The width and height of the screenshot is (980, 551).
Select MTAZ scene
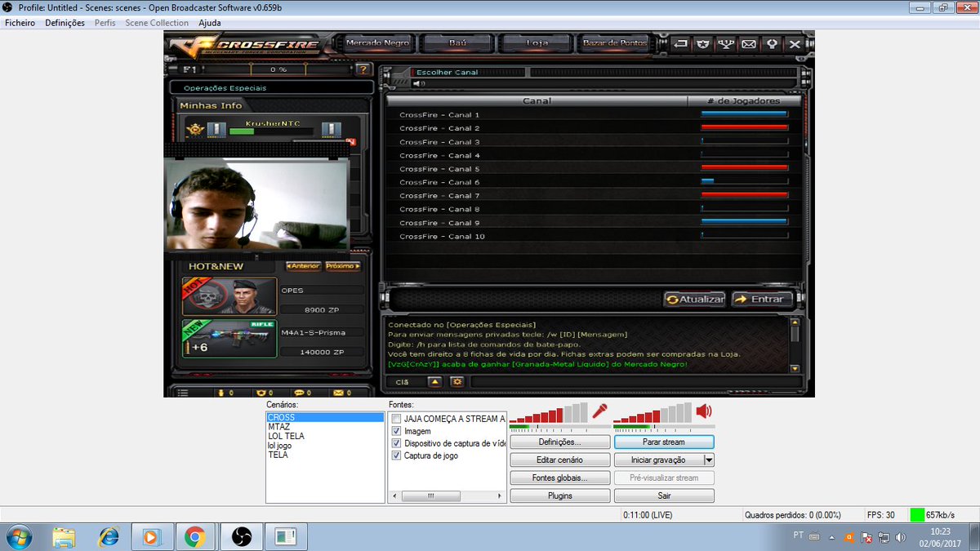pyautogui.click(x=325, y=427)
